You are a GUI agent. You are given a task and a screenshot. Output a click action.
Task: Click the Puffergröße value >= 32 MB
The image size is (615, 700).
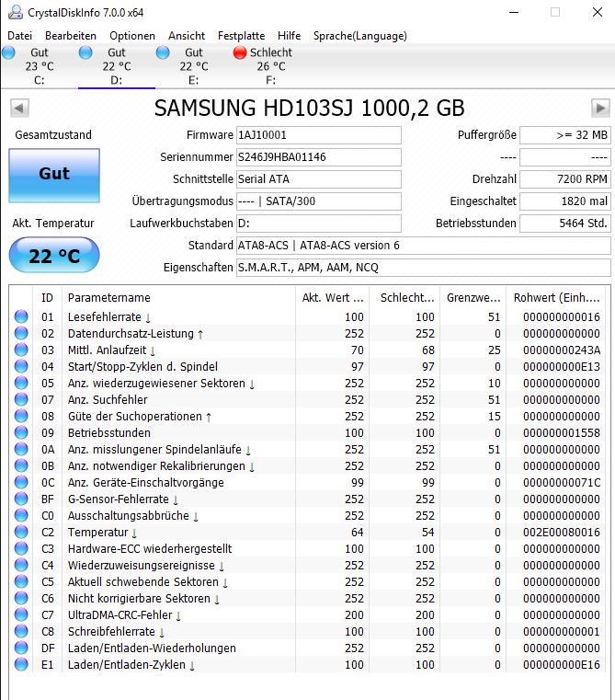coord(565,135)
